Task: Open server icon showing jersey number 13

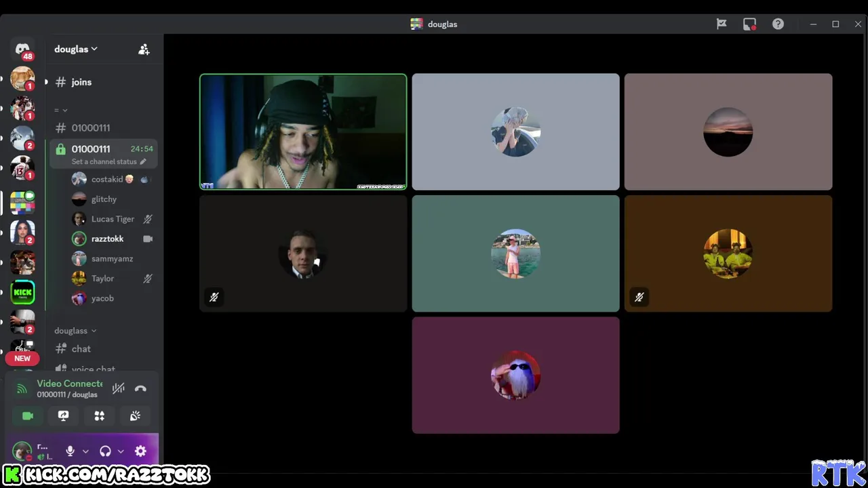Action: point(22,167)
